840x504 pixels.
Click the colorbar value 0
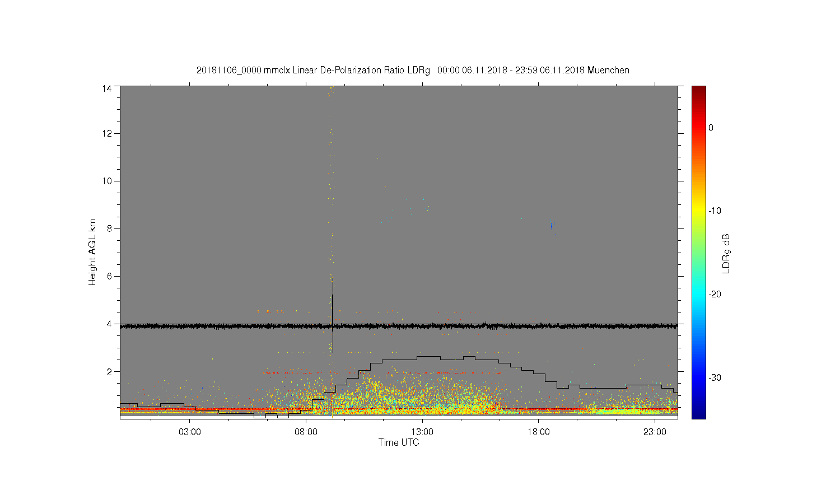(711, 128)
